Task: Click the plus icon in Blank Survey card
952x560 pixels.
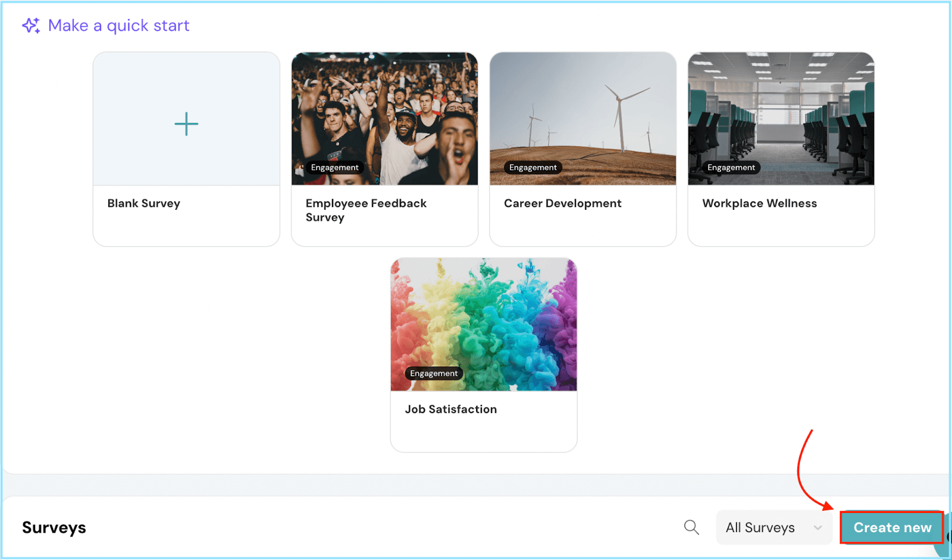Action: [x=186, y=124]
